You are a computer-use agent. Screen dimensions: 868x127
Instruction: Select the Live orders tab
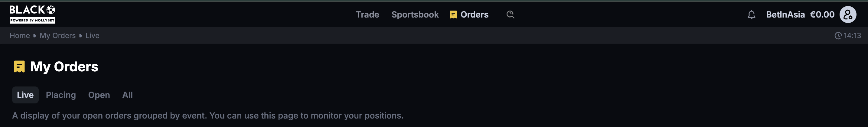[25, 95]
